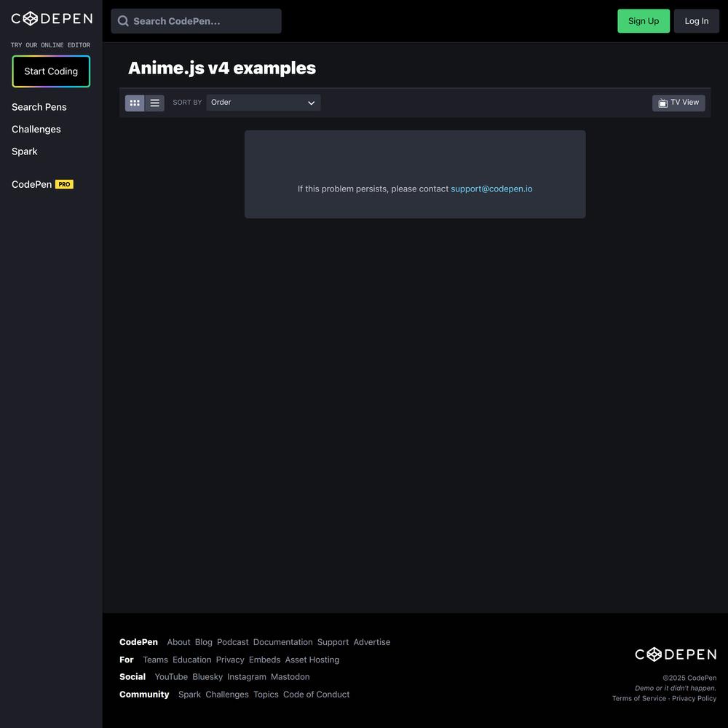Screen dimensions: 728x728
Task: Click the CodePen logo in the footer
Action: [x=676, y=654]
